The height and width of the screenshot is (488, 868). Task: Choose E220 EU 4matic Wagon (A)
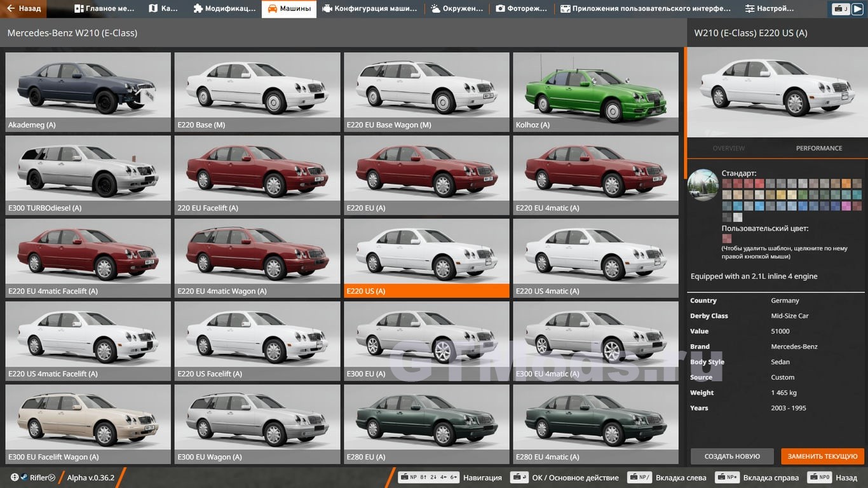257,258
